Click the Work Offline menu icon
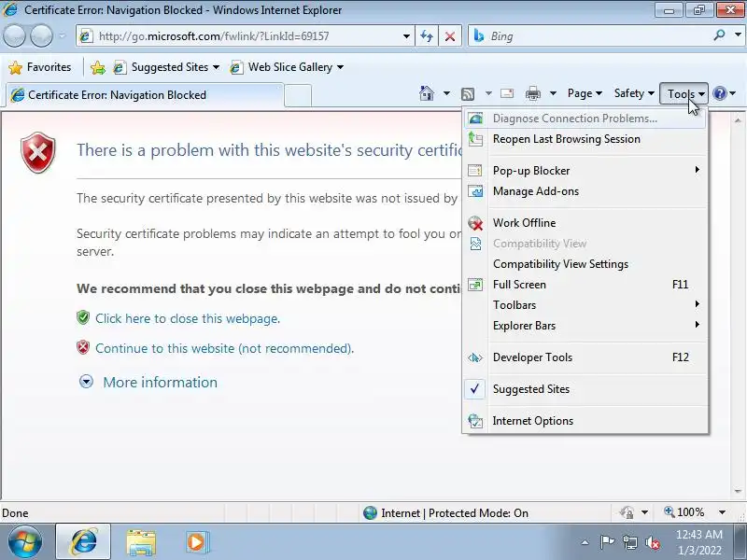This screenshot has width=747, height=560. (475, 223)
